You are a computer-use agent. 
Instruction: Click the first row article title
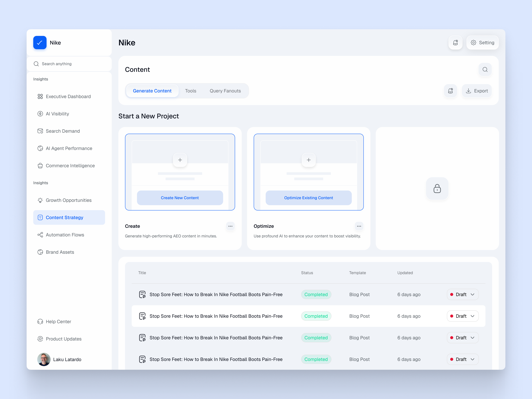[x=216, y=294]
